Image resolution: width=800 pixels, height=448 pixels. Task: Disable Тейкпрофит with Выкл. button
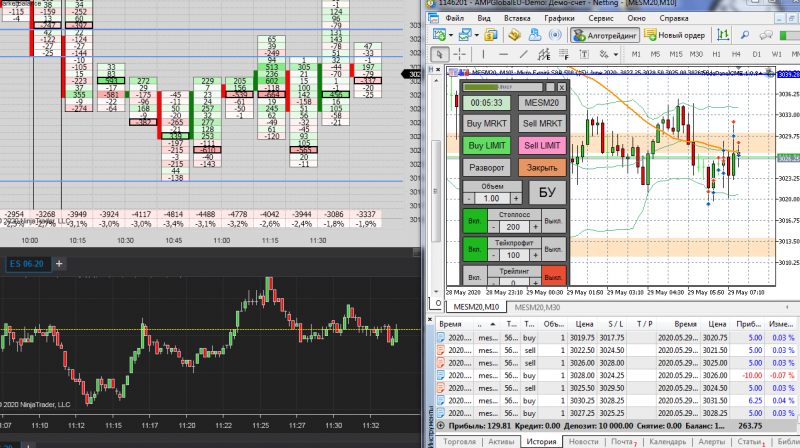click(x=554, y=250)
